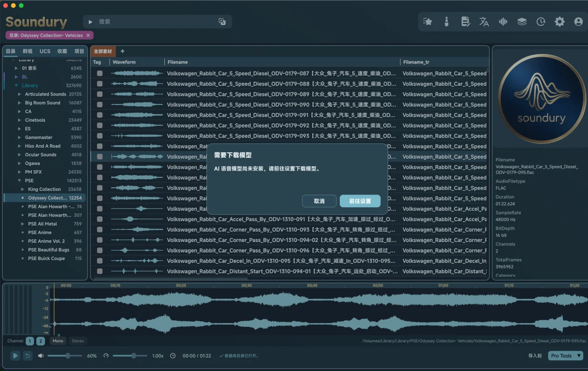
Task: Select Mono playback mode
Action: tap(58, 341)
